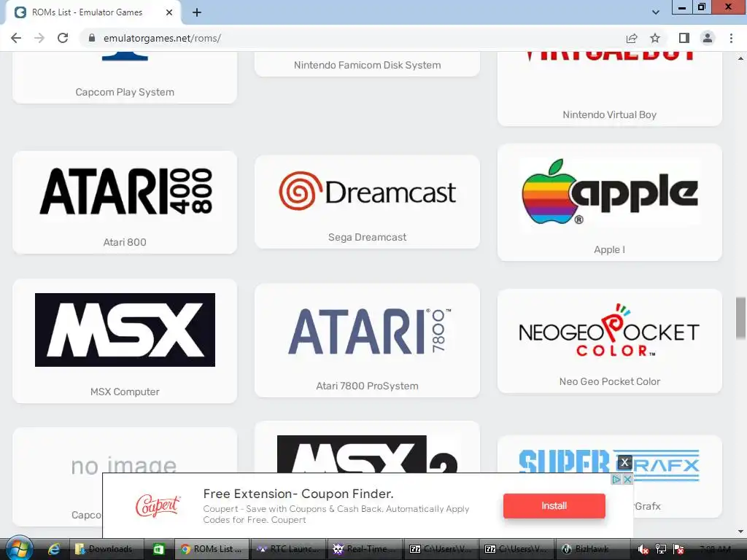Viewport: 747px width, 560px height.
Task: Bookmark this page with star icon
Action: click(x=655, y=38)
